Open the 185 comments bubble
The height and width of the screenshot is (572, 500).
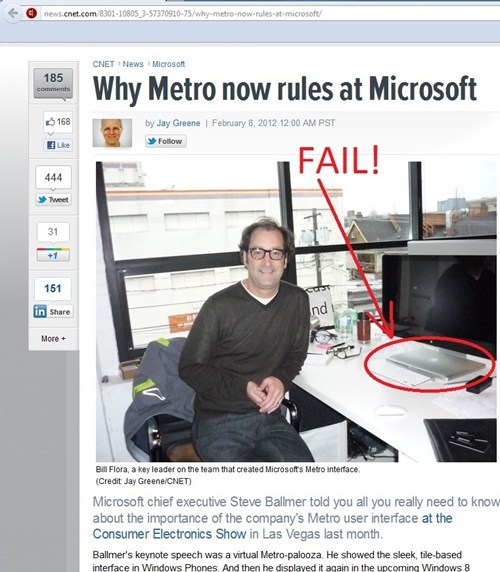53,84
